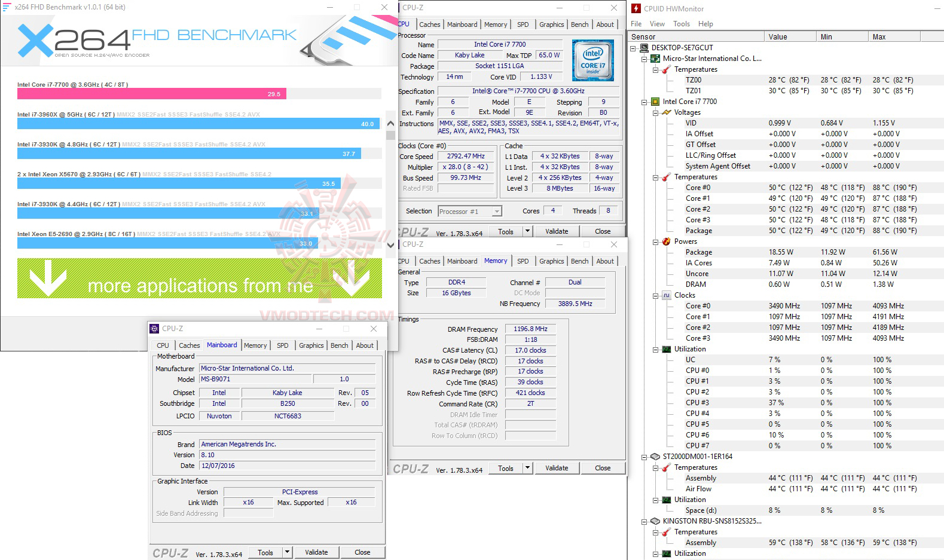Open the View menu in HWMonitor
Screen dimensions: 944x560
657,24
